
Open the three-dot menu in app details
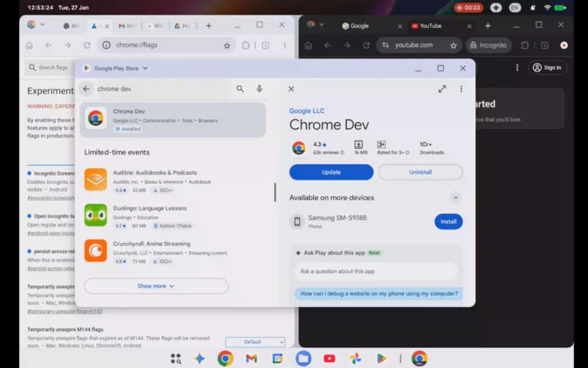[x=461, y=89]
